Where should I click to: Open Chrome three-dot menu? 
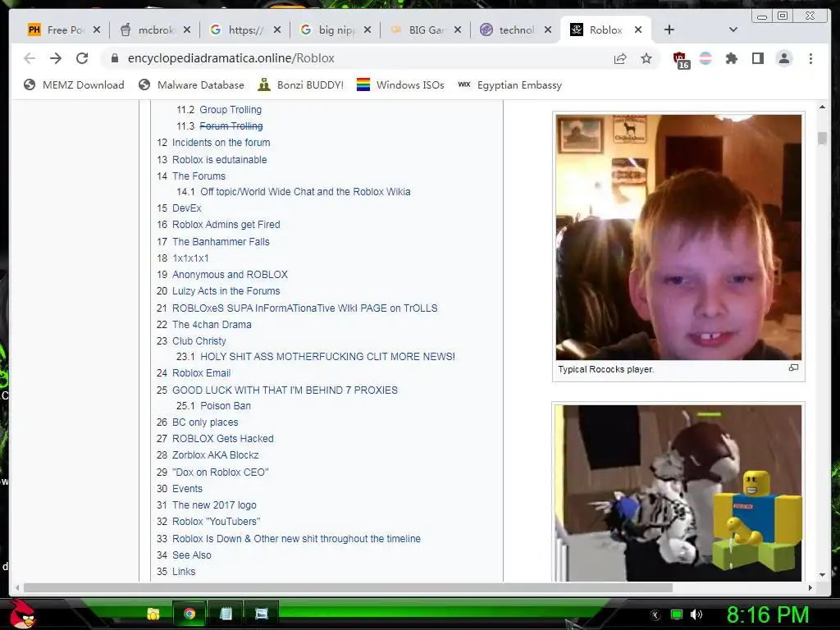[810, 58]
